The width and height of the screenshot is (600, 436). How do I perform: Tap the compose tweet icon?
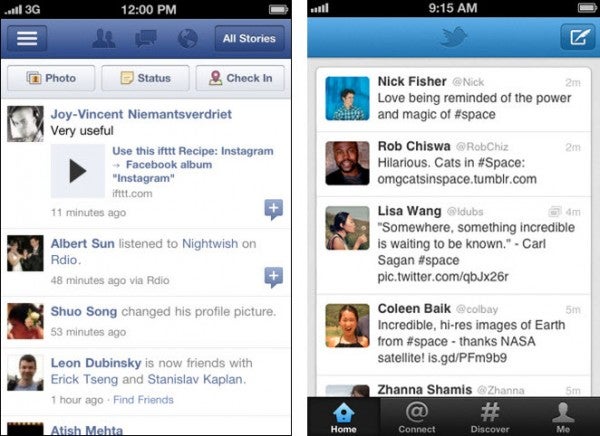click(x=578, y=37)
